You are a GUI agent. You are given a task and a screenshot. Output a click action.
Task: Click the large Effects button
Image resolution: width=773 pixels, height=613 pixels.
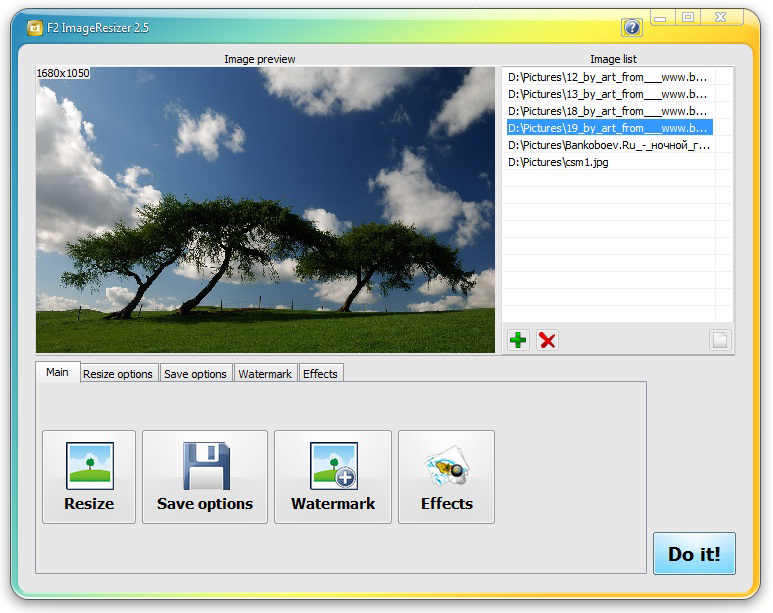[446, 477]
